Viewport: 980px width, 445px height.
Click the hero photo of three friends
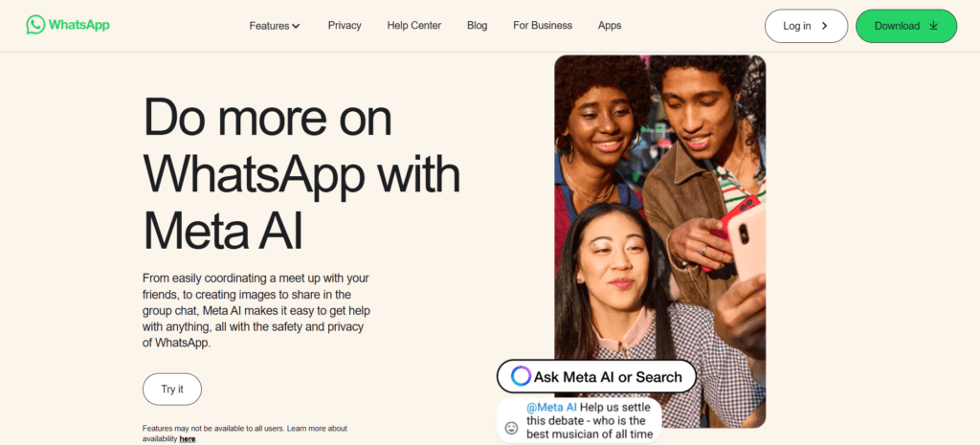pos(659,191)
